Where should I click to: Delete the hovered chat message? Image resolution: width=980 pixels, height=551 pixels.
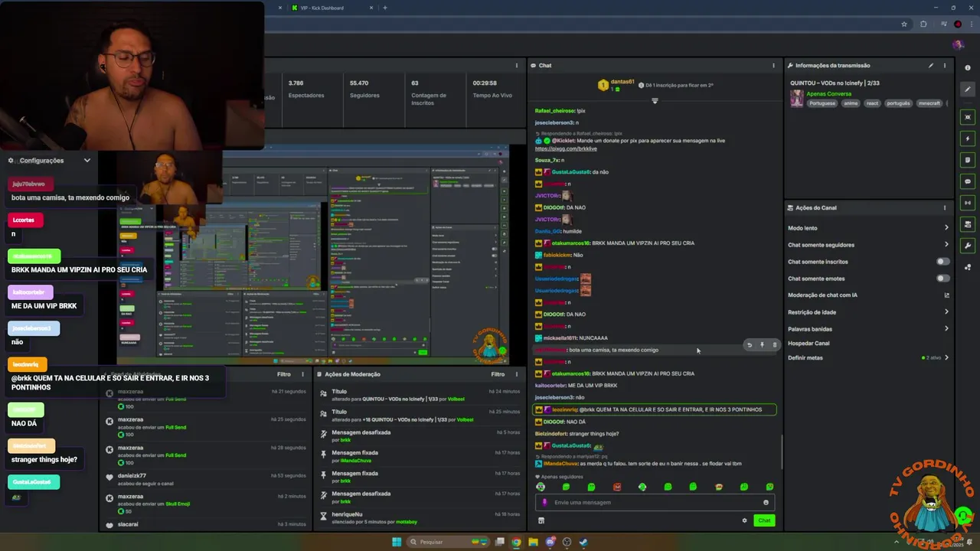pyautogui.click(x=774, y=345)
